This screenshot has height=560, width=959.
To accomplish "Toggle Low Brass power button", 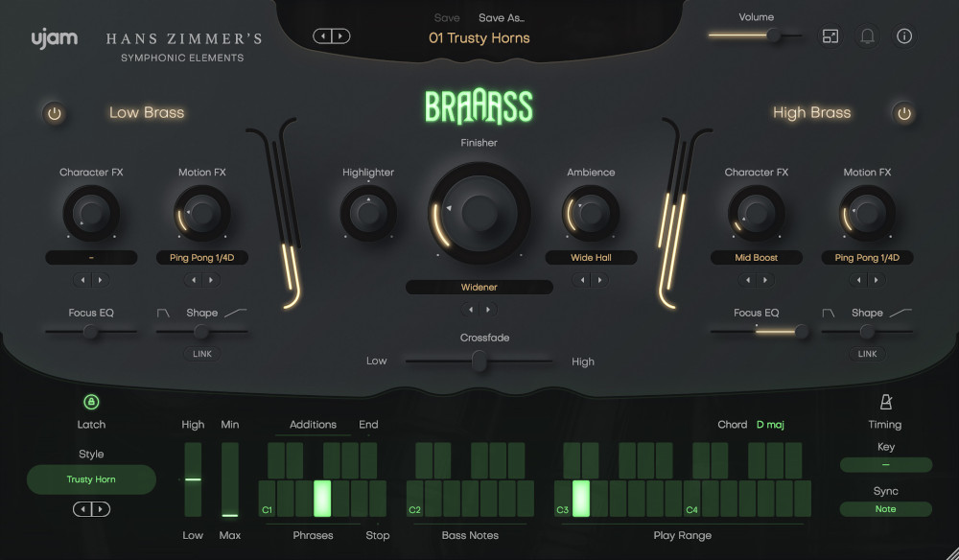I will pyautogui.click(x=54, y=112).
